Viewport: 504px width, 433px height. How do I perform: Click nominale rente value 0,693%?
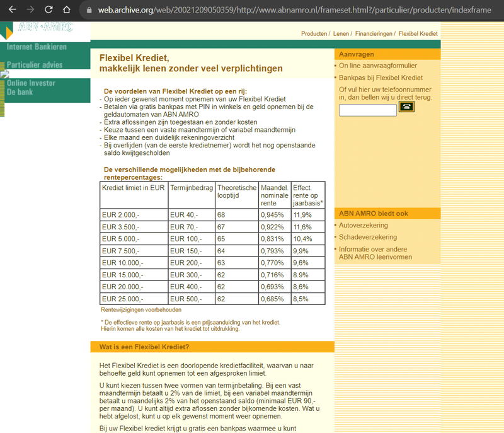[275, 287]
